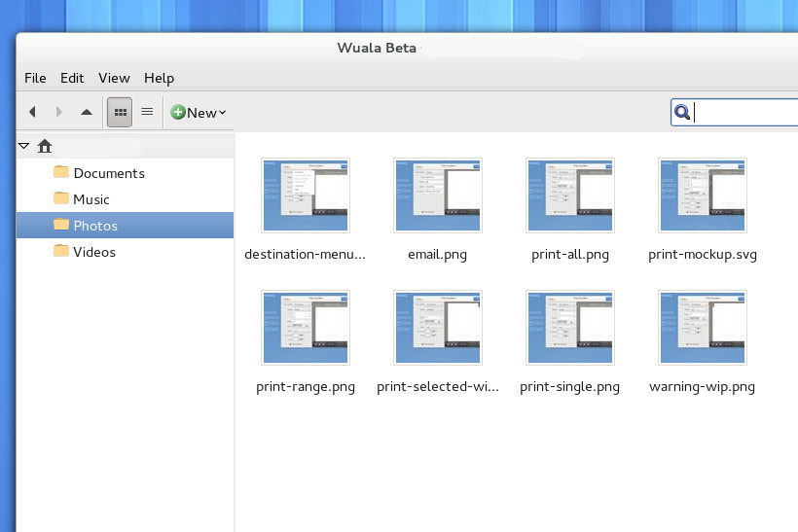Switch to list view
Screen dimensions: 798x532
147,112
